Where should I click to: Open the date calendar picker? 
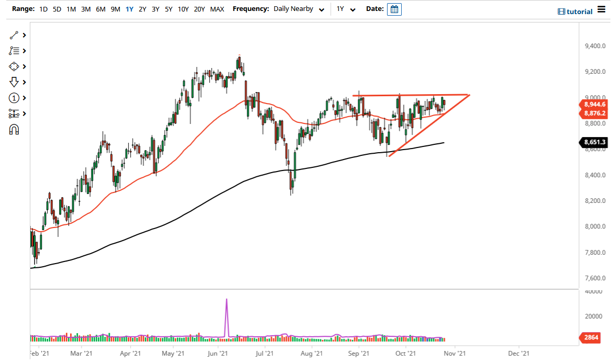pos(394,9)
